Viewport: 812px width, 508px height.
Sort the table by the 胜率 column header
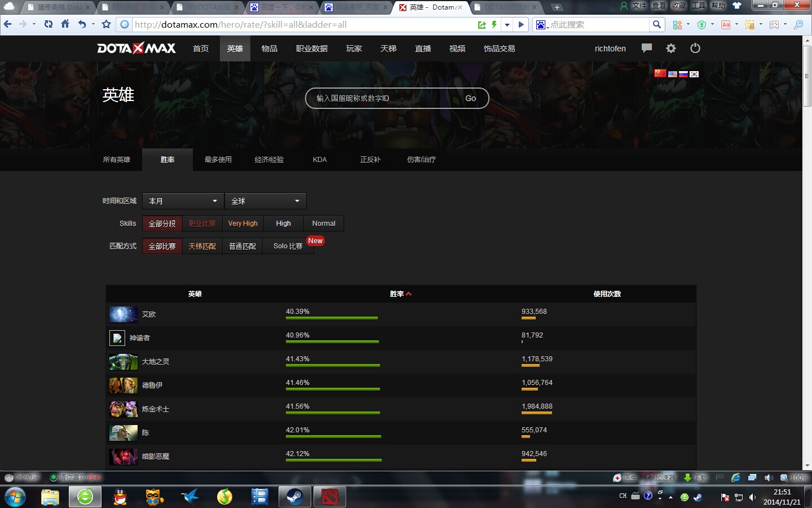[x=401, y=294]
